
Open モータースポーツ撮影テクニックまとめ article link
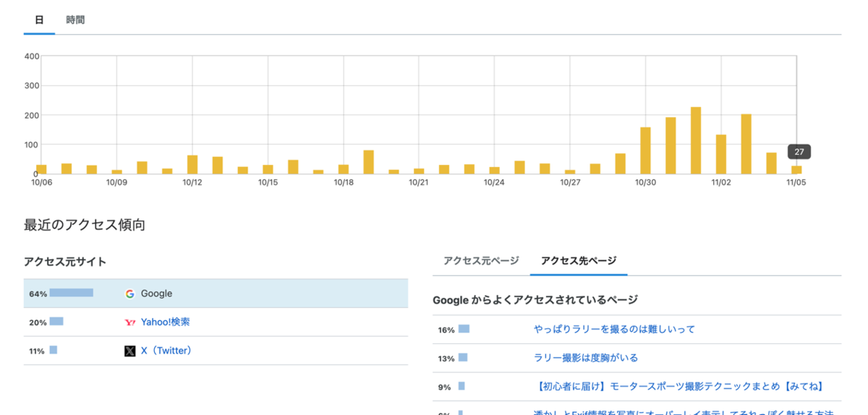[680, 387]
